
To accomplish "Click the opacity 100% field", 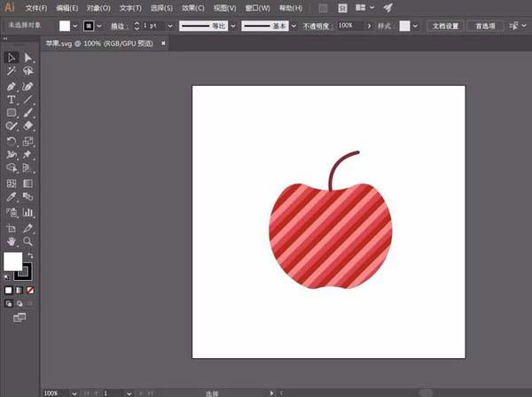I will [350, 26].
